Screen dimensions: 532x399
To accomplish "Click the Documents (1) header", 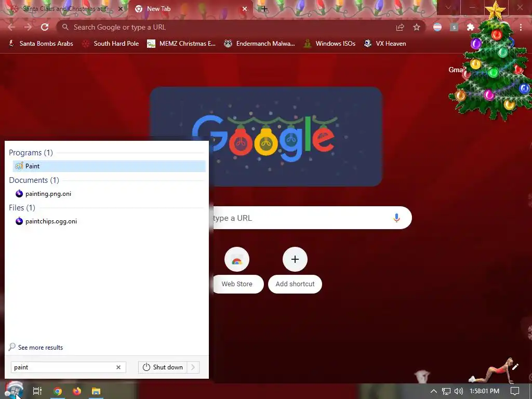I will pos(34,180).
